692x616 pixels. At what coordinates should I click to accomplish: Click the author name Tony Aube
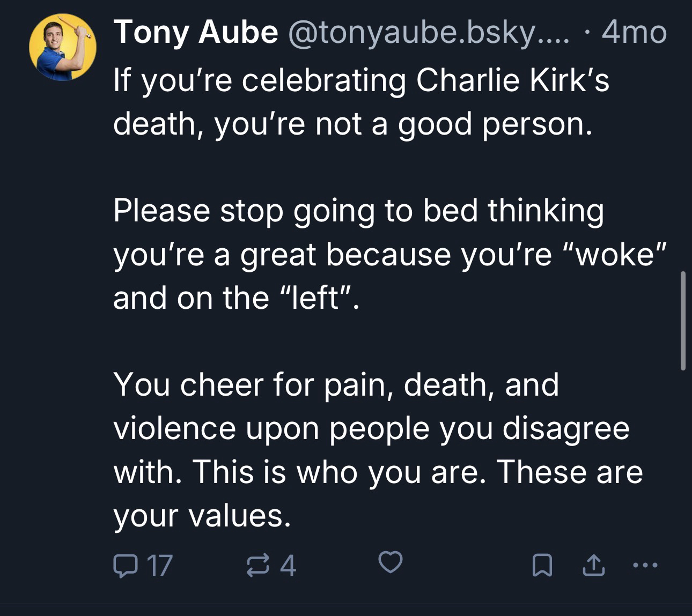pyautogui.click(x=195, y=33)
